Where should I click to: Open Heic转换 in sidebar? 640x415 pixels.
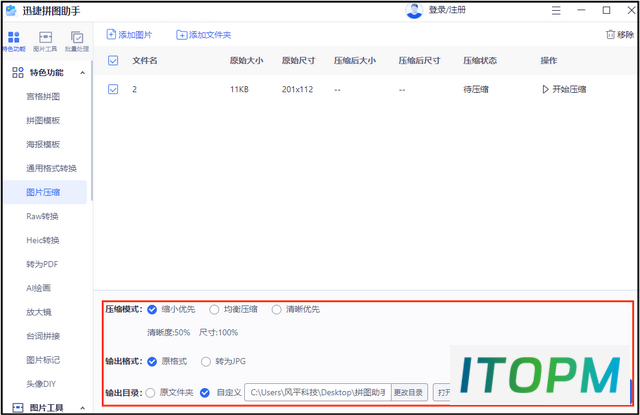(x=43, y=240)
